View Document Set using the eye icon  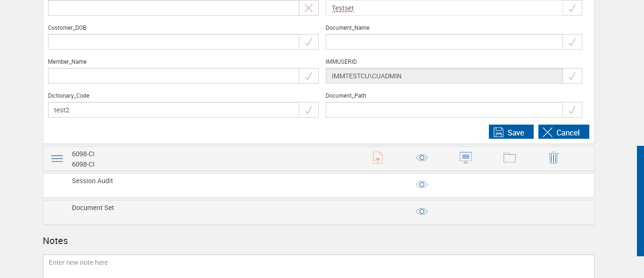422,211
